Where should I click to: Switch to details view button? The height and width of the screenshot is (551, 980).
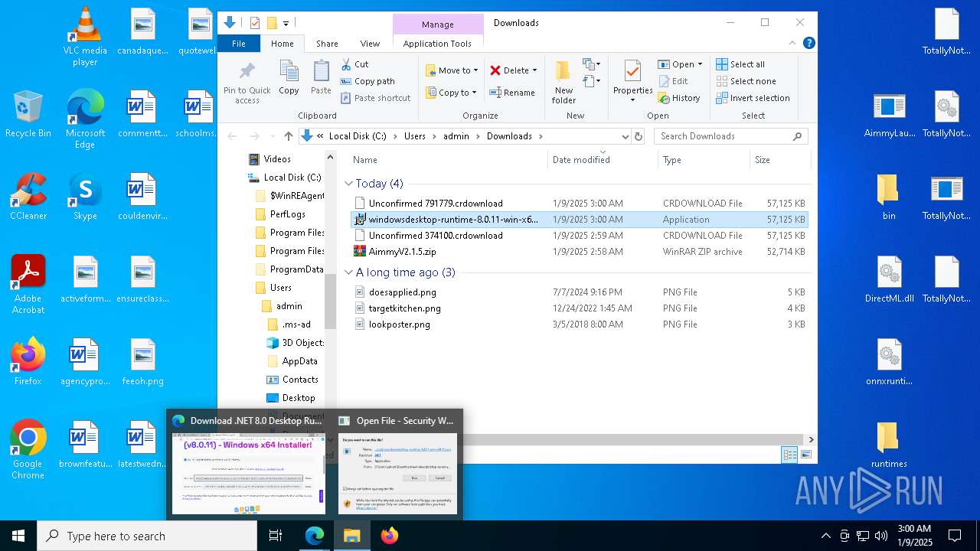789,455
